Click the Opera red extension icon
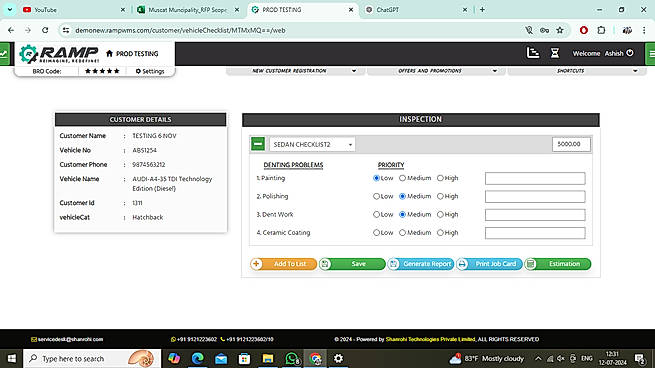 (x=584, y=30)
